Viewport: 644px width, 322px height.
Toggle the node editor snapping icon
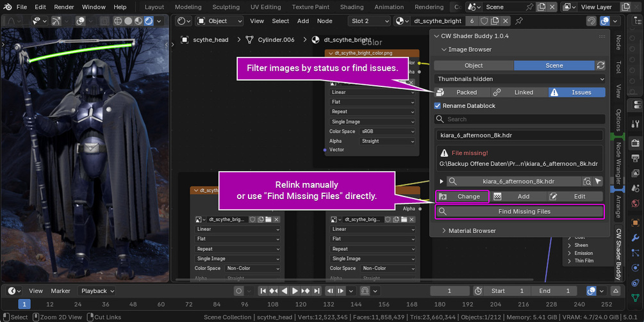[x=591, y=21]
